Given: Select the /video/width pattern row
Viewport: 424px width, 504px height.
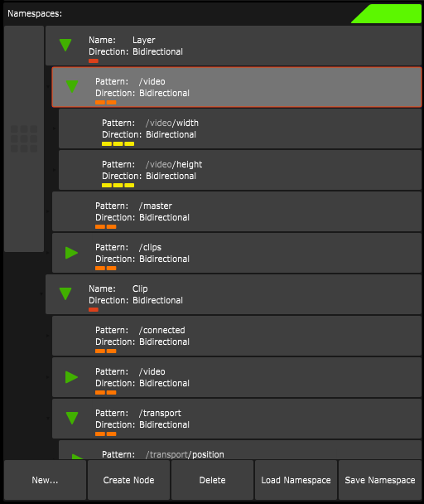Looking at the screenshot, I should [x=240, y=128].
